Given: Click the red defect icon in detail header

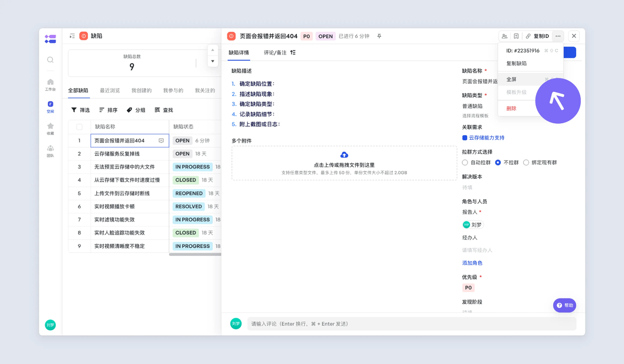Looking at the screenshot, I should (x=231, y=36).
